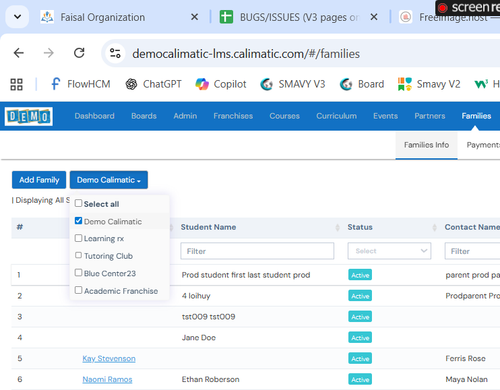Open the FlowHCM bookmark
The image size is (500, 390).
[80, 84]
